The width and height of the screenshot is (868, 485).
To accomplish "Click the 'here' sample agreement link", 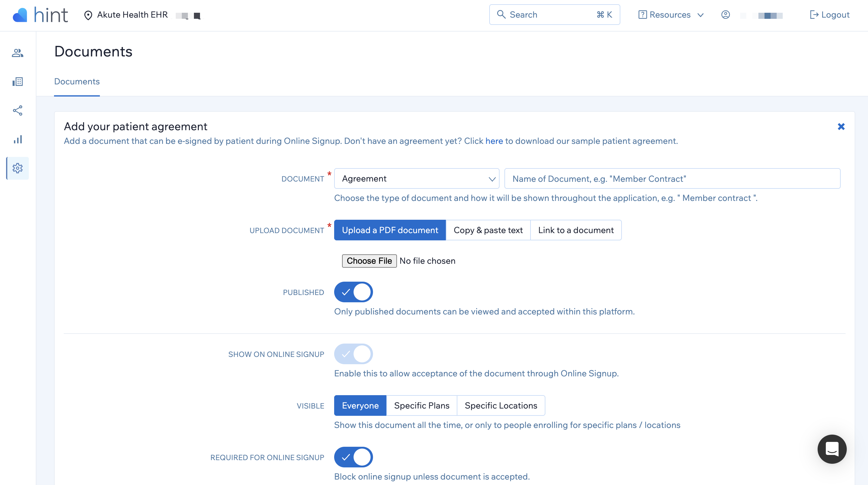I will (494, 141).
